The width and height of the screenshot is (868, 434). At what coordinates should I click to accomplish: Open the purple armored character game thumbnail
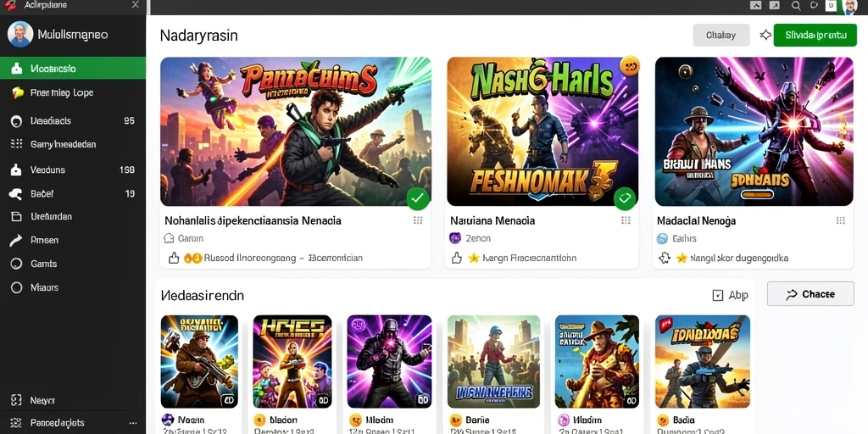(x=389, y=361)
